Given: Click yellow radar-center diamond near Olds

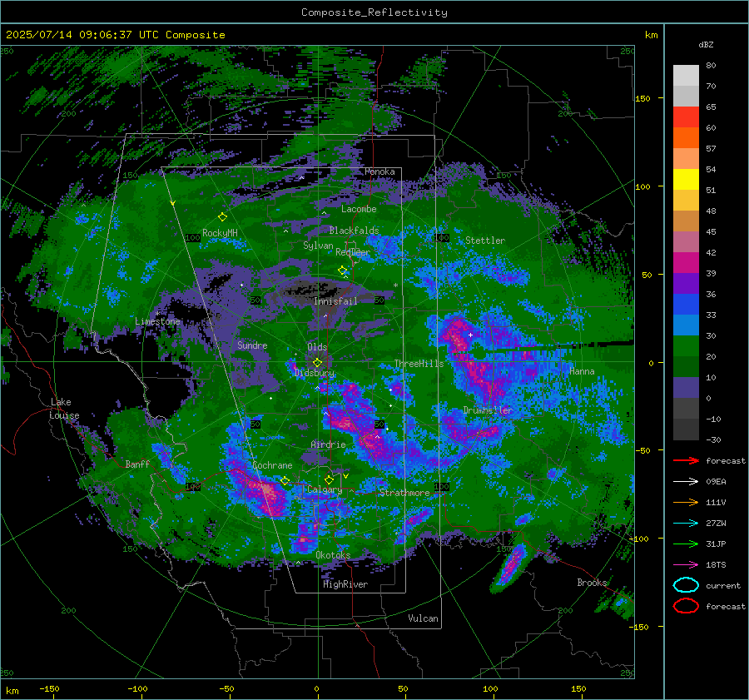Looking at the screenshot, I should click(317, 363).
